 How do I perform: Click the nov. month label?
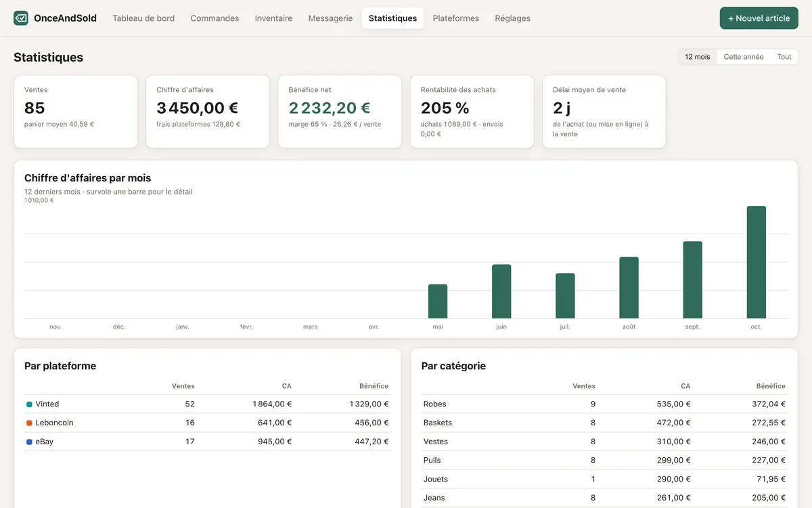coord(55,326)
